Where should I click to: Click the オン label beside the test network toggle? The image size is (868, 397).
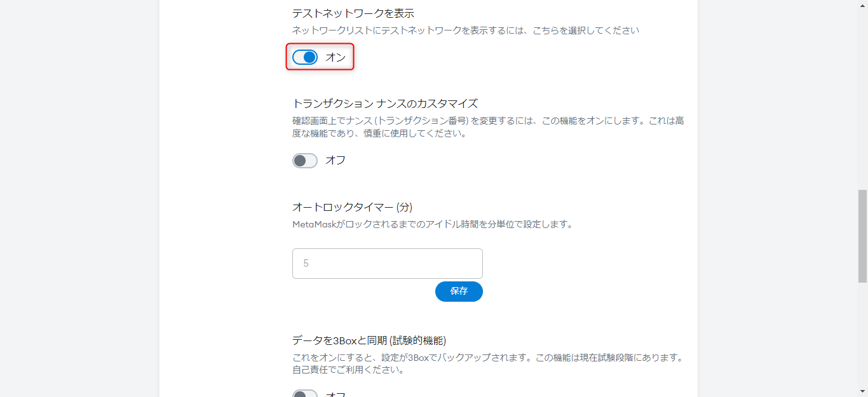point(336,57)
